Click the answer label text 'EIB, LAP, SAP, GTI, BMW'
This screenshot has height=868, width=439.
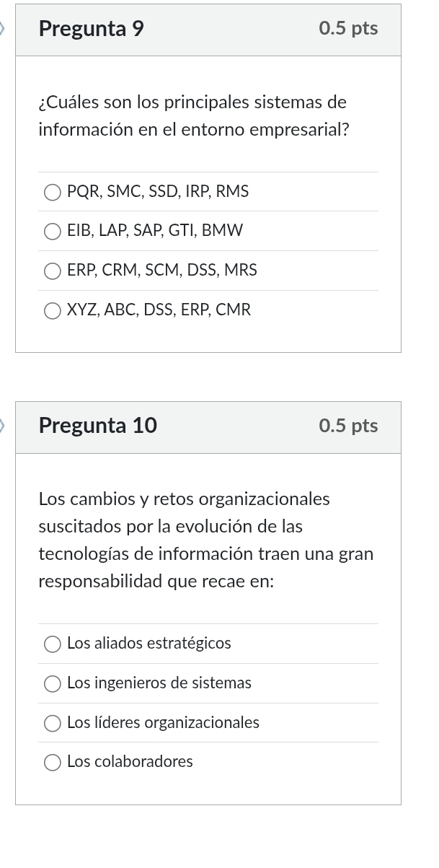tap(155, 231)
